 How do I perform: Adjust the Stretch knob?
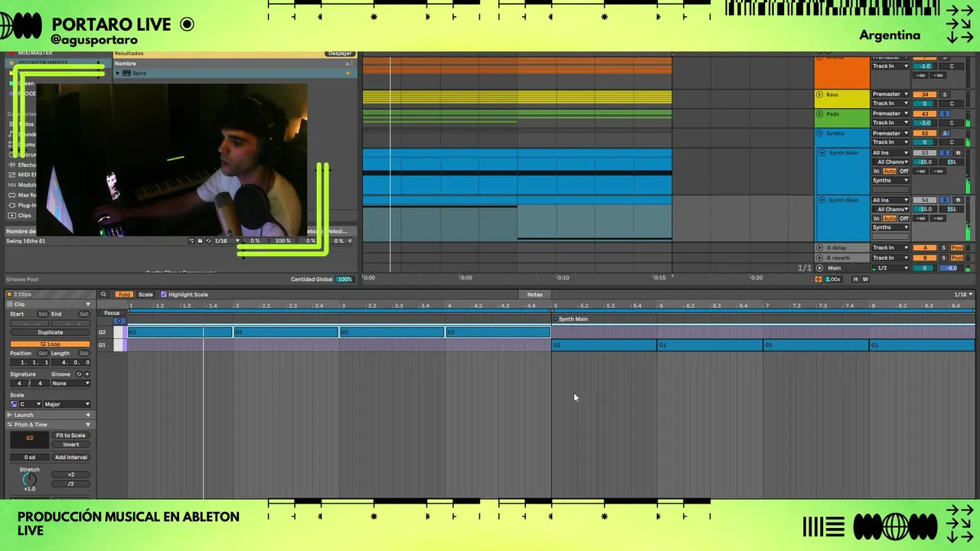tap(29, 480)
